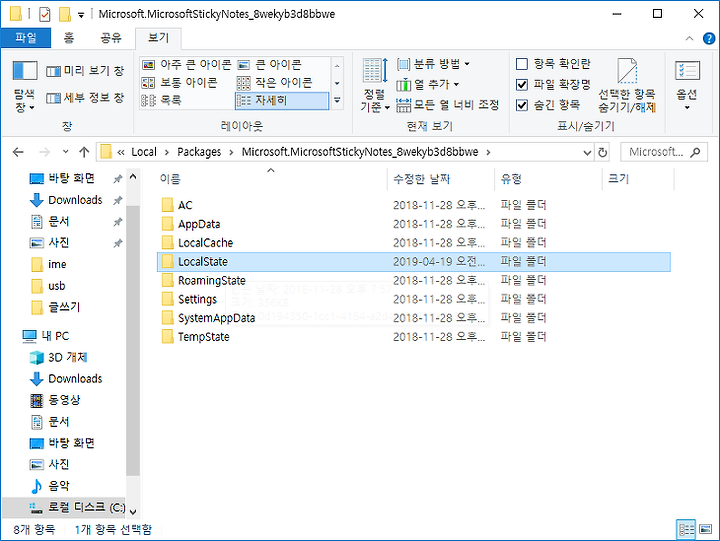Sort by 유형 type column header
720x541 pixels.
[x=548, y=179]
